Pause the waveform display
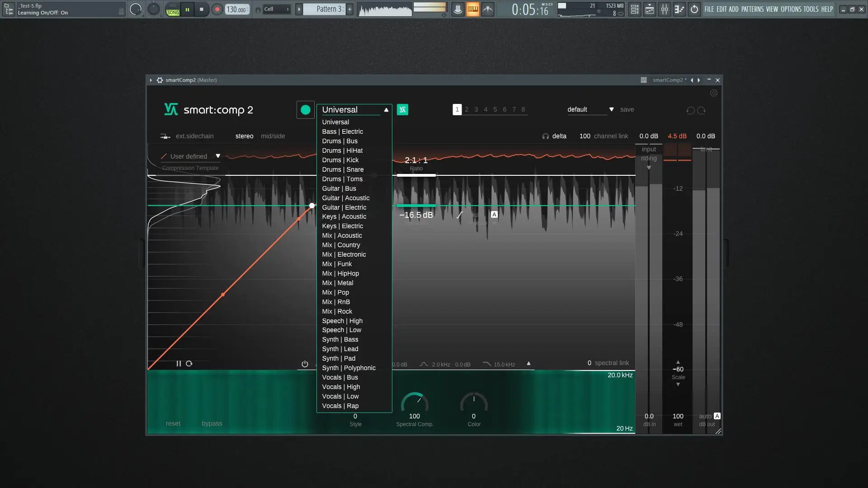This screenshot has width=868, height=488. 179,364
